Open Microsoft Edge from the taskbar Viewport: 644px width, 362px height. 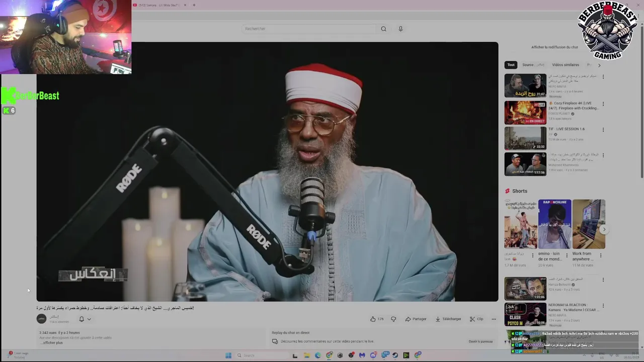(x=317, y=355)
